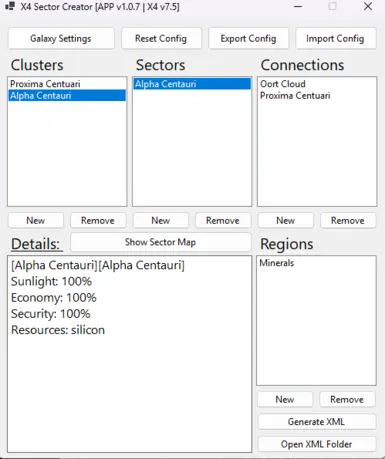
Task: Click the Reset Config button
Action: point(161,39)
